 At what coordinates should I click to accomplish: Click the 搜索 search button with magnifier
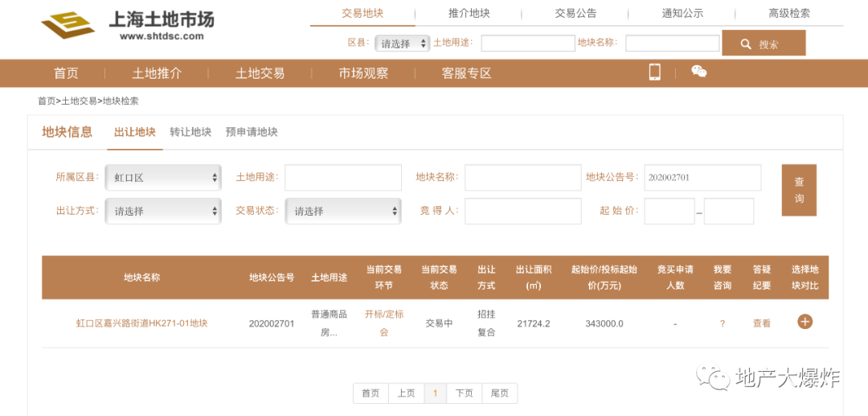[x=764, y=43]
